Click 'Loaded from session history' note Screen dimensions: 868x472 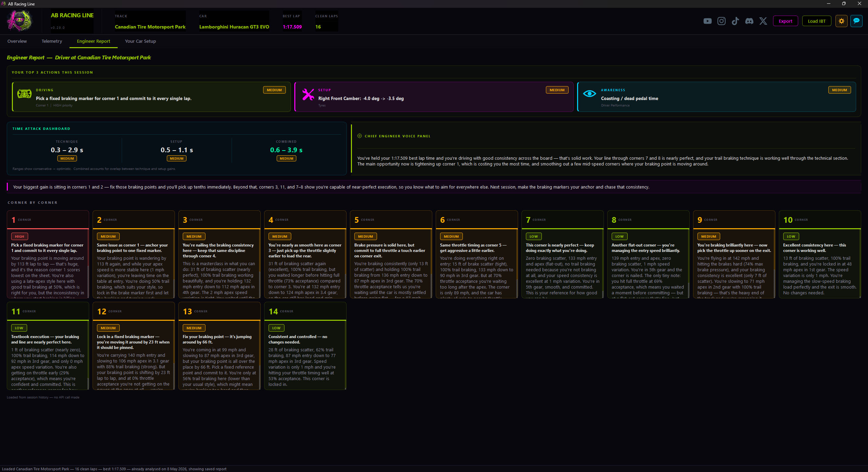pyautogui.click(x=43, y=397)
